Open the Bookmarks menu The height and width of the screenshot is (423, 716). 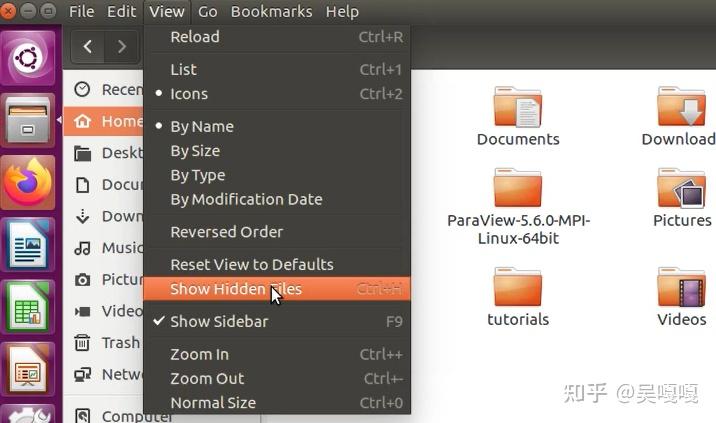click(x=271, y=12)
